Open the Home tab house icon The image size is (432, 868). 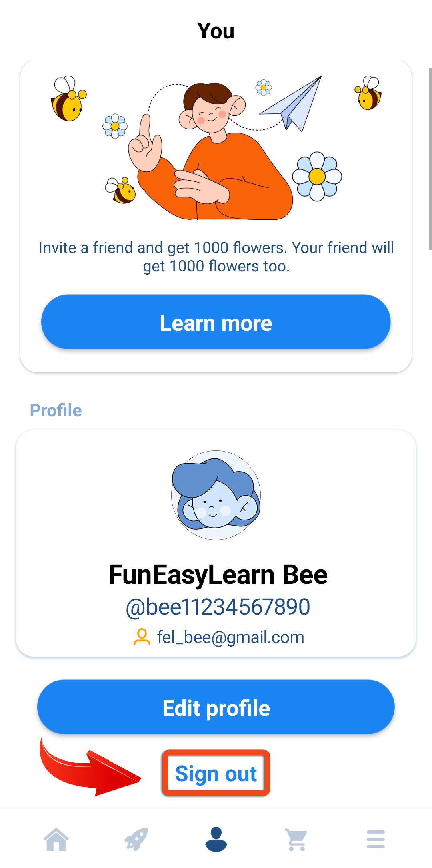pos(56,839)
